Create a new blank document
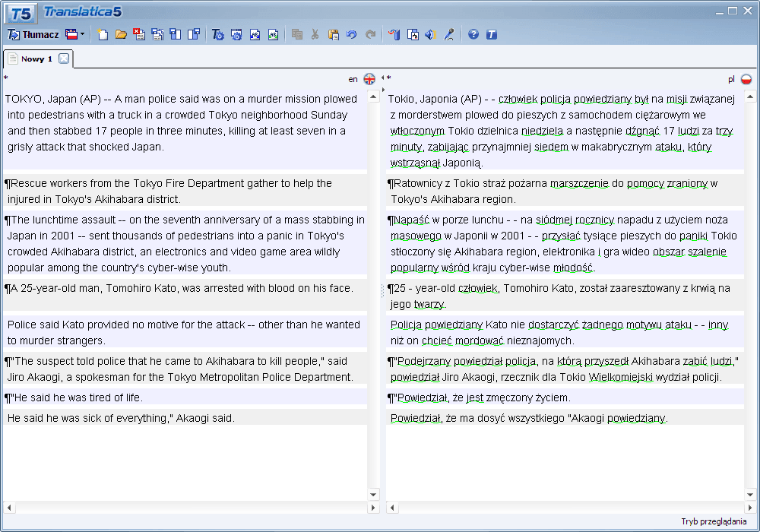Viewport: 760px width, 532px height. pyautogui.click(x=103, y=35)
